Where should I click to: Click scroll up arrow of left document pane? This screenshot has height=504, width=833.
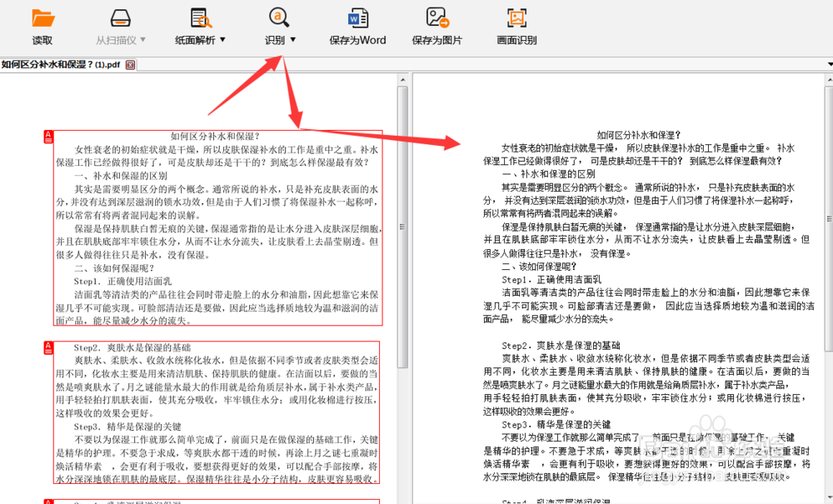pyautogui.click(x=402, y=80)
